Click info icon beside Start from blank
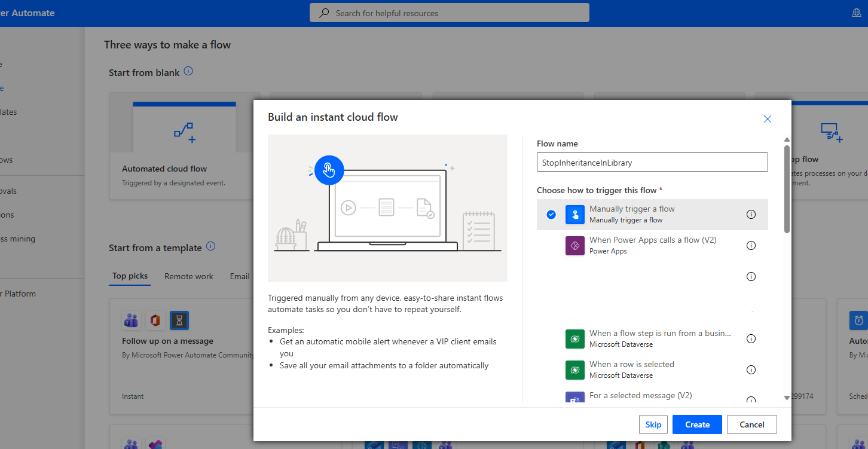Screen dimensions: 868x449 pyautogui.click(x=188, y=71)
